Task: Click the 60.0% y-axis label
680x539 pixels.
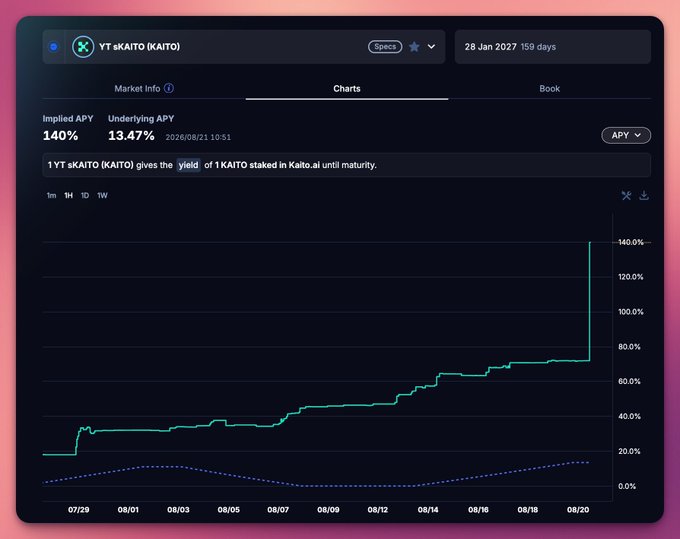Action: tap(629, 381)
